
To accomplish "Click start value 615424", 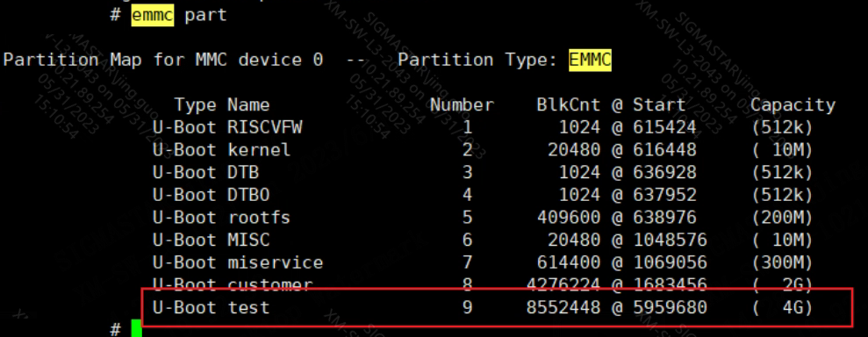I will click(665, 128).
